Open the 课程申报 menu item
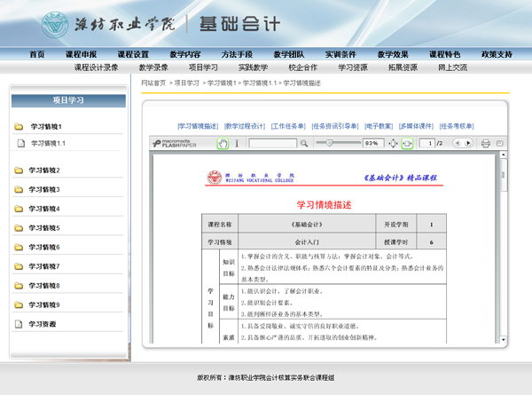 81,54
